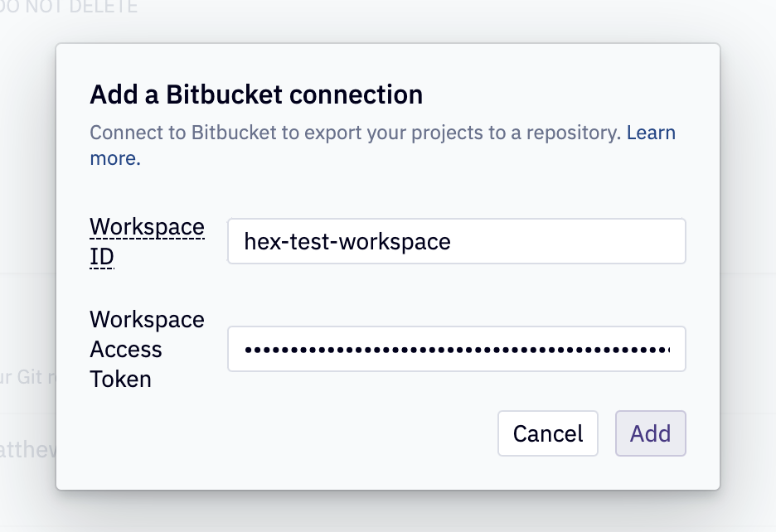Click the DO NOT DELETE text behind the dialog
The height and width of the screenshot is (532, 776).
tap(66, 7)
